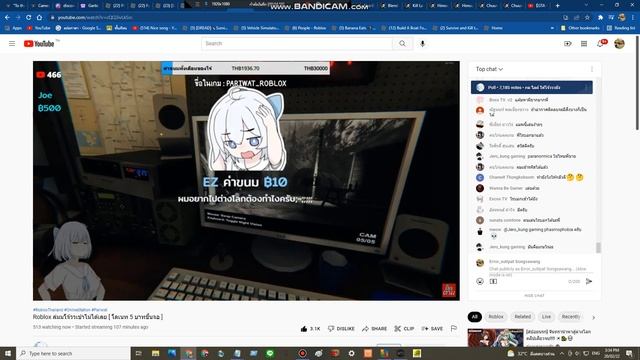Click the SAVE to playlist button
Screen dimensions: 640x360
coord(432,329)
